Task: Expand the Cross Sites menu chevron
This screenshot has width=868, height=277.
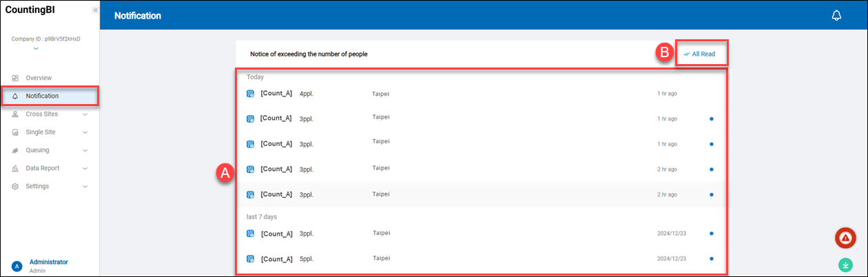Action: click(85, 114)
